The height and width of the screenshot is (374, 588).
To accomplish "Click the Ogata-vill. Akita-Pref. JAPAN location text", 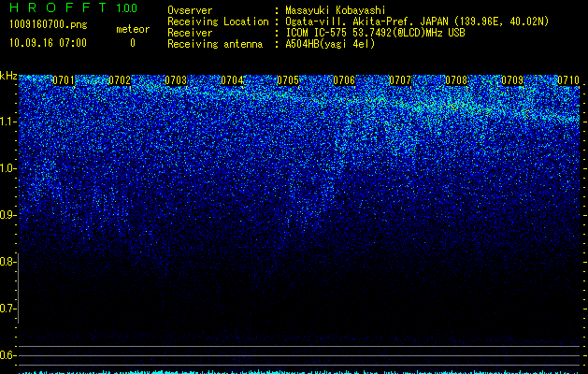I will (417, 22).
